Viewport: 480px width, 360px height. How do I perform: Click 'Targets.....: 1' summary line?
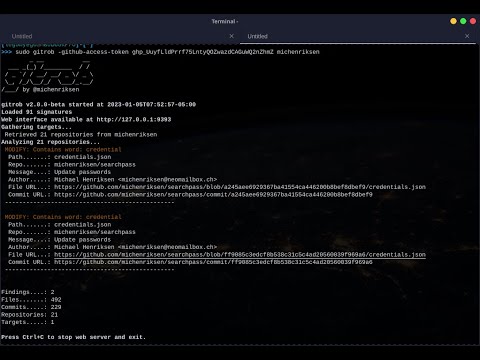pyautogui.click(x=28, y=322)
